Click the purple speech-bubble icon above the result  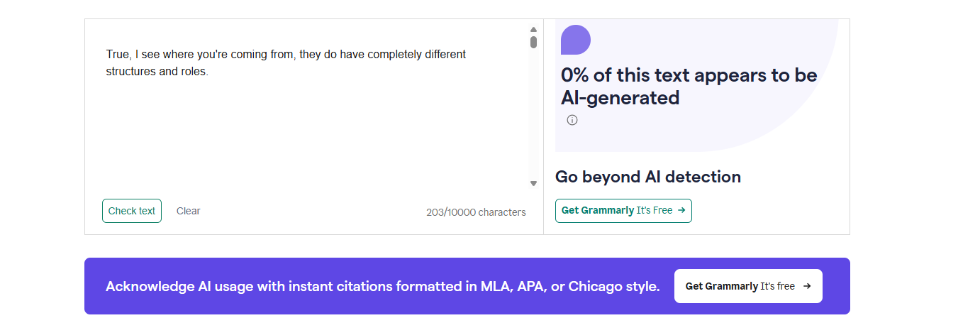tap(576, 40)
